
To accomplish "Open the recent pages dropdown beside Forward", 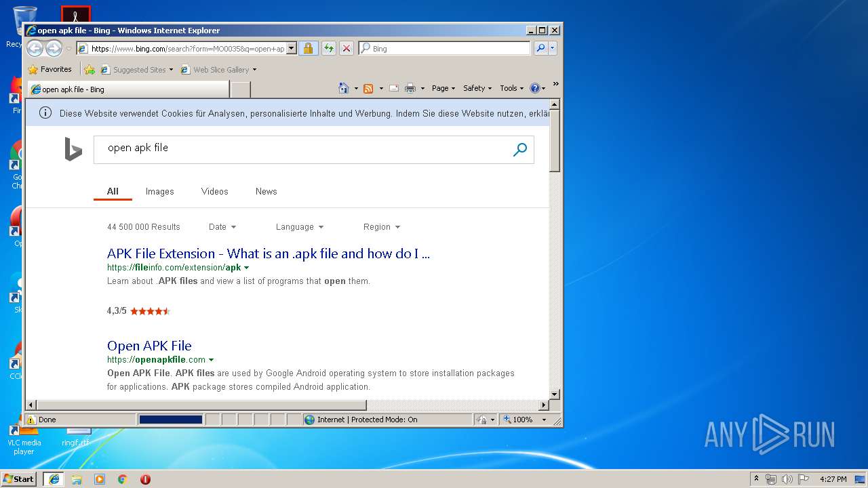I will [68, 49].
